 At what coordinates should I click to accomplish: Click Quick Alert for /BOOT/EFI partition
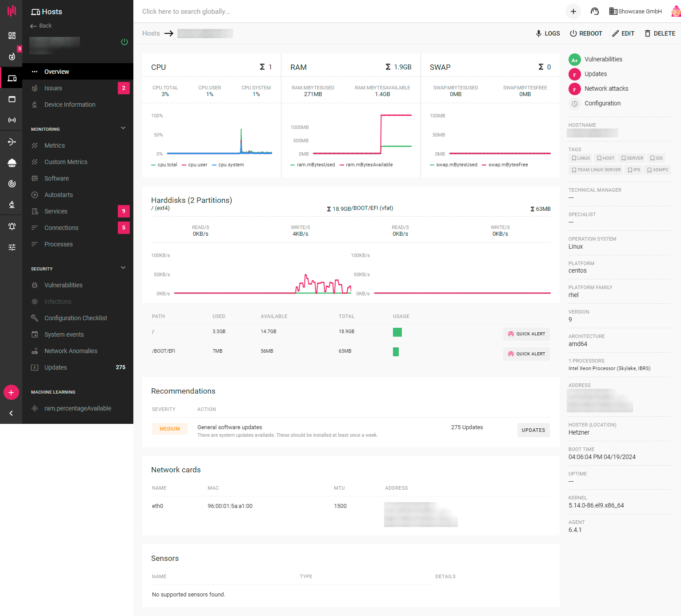526,354
